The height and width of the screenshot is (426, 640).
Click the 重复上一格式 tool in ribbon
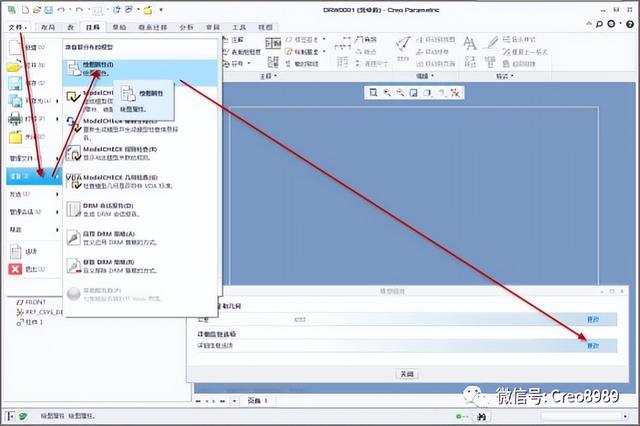click(524, 52)
